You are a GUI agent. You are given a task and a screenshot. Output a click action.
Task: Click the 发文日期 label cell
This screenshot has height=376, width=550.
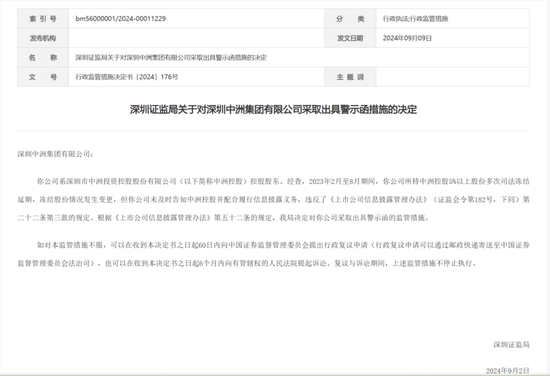[x=350, y=38]
